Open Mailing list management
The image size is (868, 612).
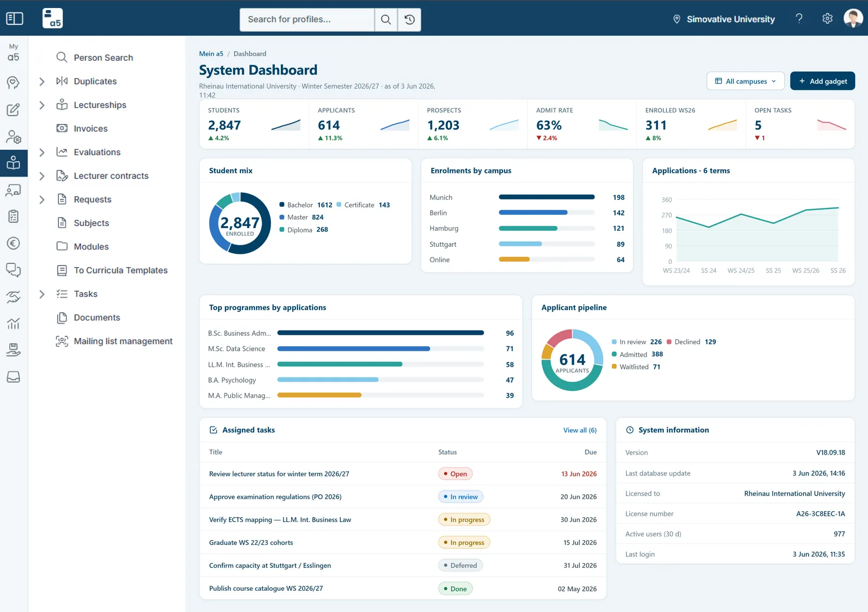[x=123, y=341]
